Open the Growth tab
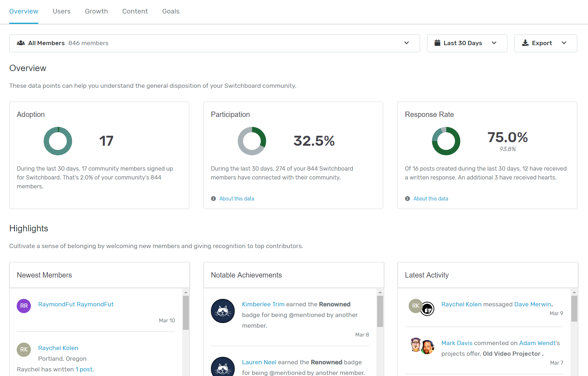This screenshot has height=376, width=588. [x=96, y=11]
